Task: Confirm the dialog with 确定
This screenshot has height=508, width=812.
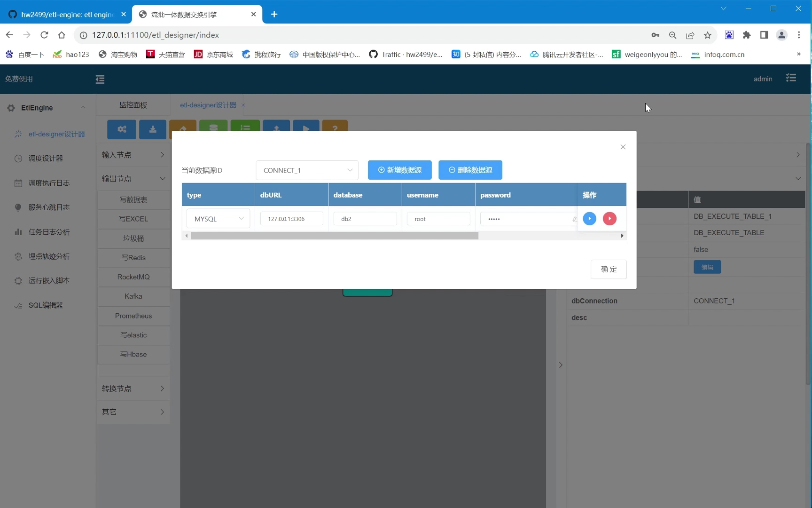Action: point(609,269)
